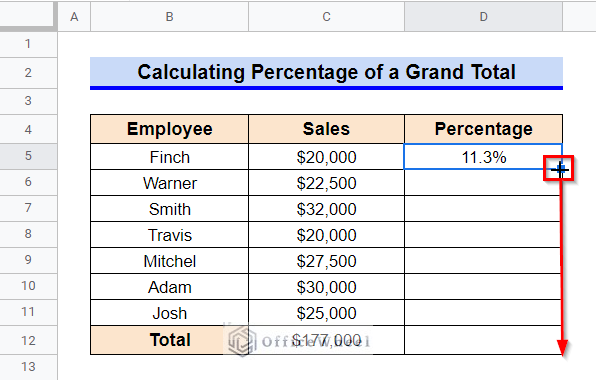The image size is (596, 380).
Task: Select the $32,000 sales cell
Action: pyautogui.click(x=327, y=209)
